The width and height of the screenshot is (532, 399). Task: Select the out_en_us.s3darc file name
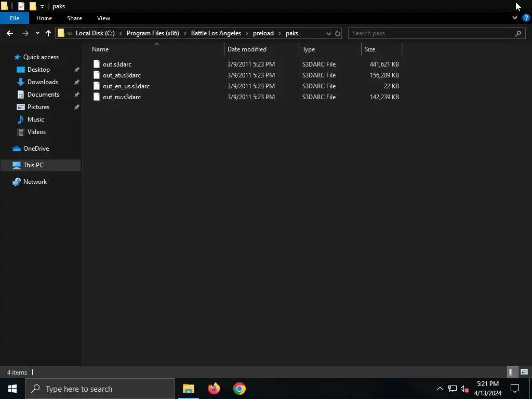[x=126, y=86]
